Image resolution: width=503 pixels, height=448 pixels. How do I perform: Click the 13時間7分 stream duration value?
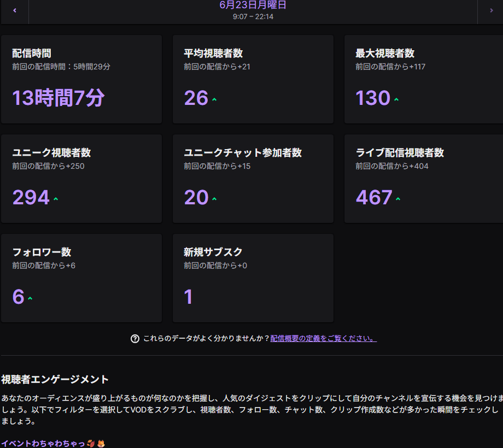point(59,98)
